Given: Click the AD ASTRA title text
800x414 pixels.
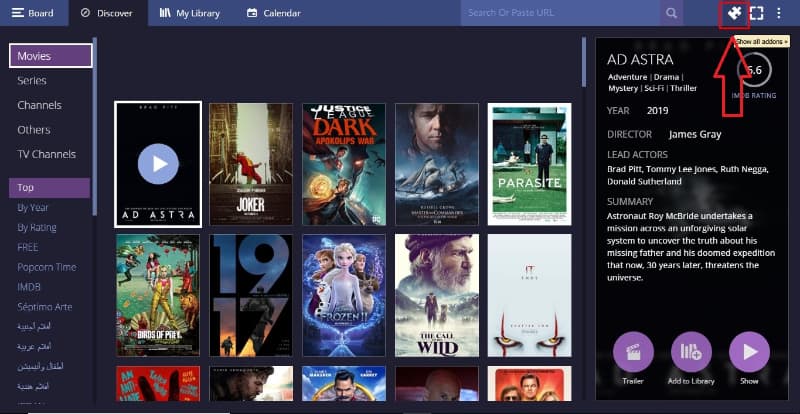Looking at the screenshot, I should pos(640,60).
